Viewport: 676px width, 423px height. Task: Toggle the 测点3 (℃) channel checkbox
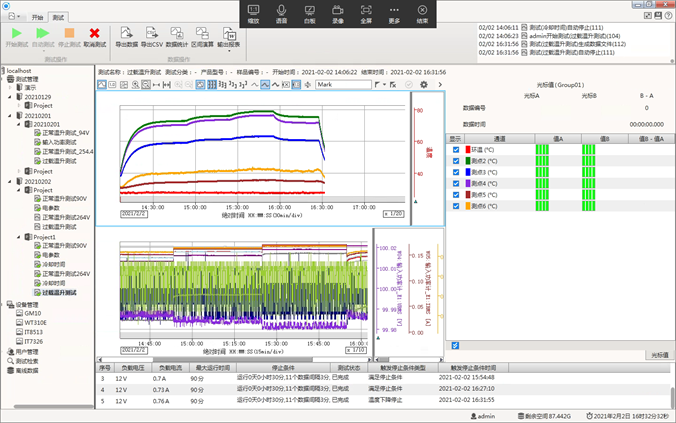456,172
